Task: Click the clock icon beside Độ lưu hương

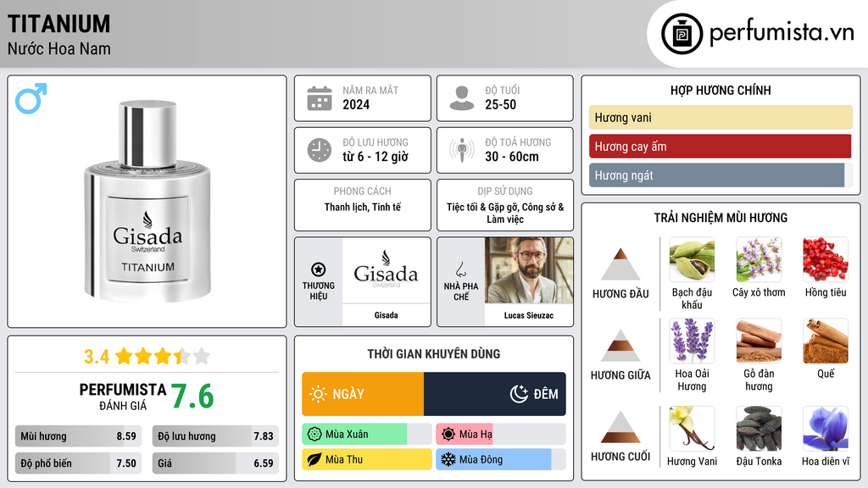Action: (x=320, y=150)
